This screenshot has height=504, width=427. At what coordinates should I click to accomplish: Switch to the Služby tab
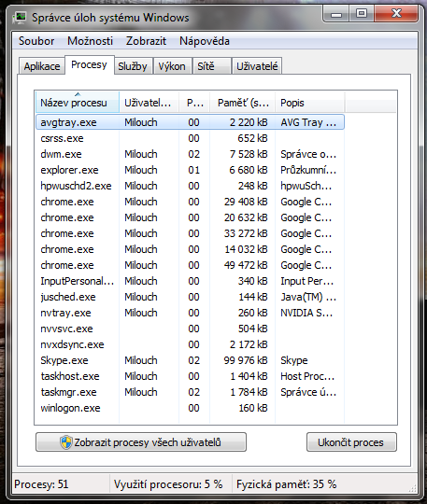coord(133,66)
